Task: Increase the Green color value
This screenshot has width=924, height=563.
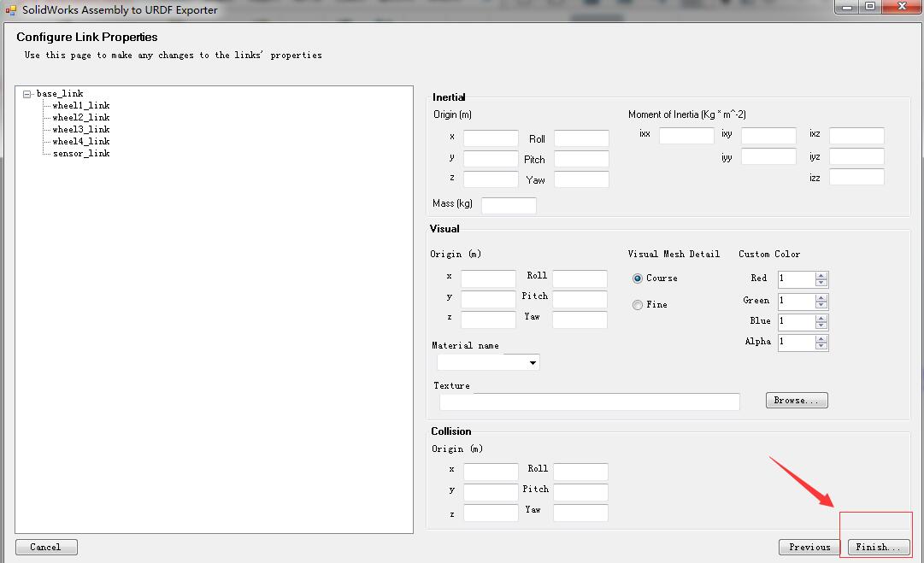Action: (x=821, y=298)
